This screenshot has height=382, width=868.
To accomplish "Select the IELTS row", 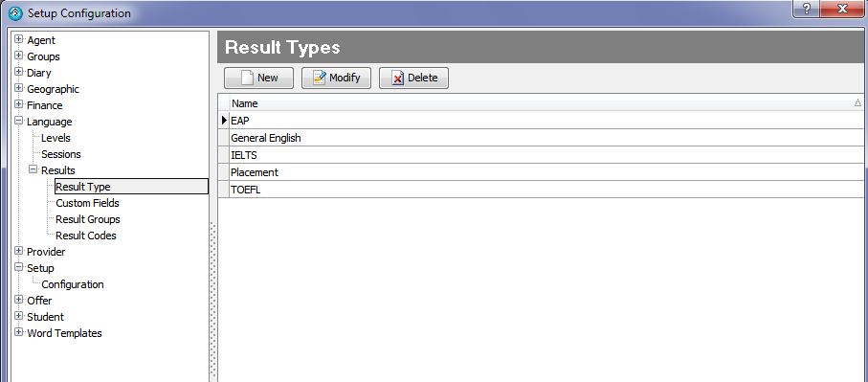I will point(547,155).
